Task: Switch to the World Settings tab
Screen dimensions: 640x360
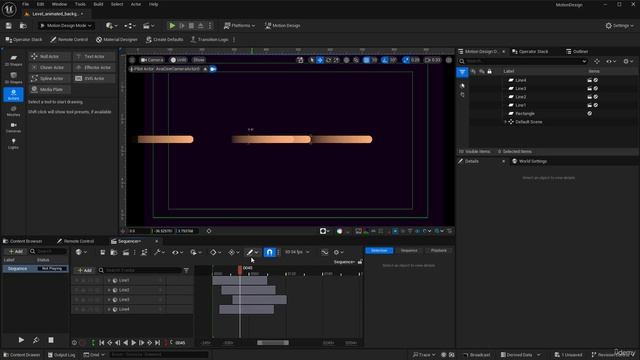Action: pos(529,161)
